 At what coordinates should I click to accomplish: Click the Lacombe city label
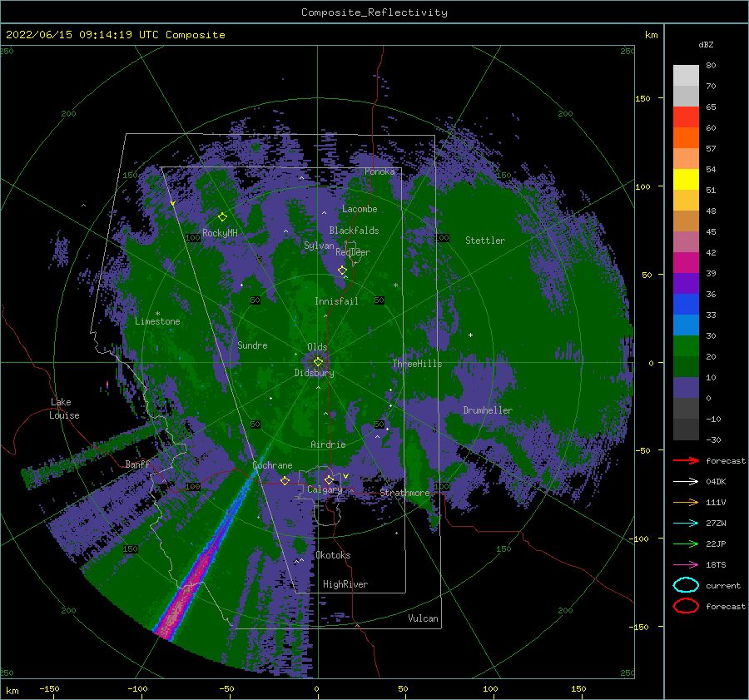(x=360, y=209)
